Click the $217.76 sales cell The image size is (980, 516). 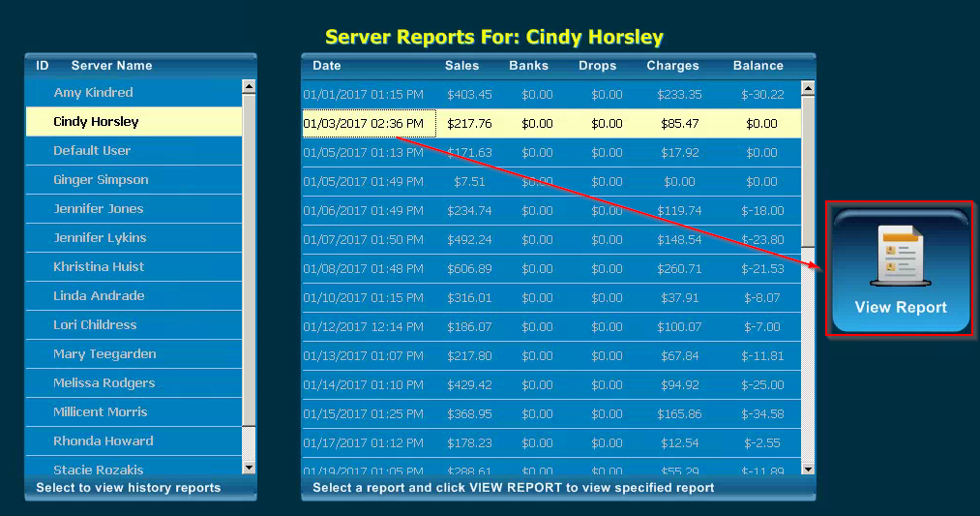pyautogui.click(x=469, y=124)
